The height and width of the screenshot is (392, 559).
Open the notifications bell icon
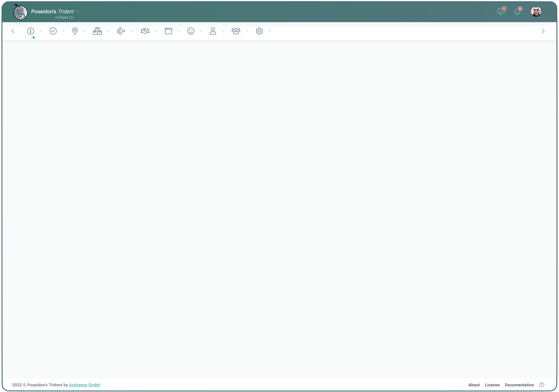click(517, 12)
